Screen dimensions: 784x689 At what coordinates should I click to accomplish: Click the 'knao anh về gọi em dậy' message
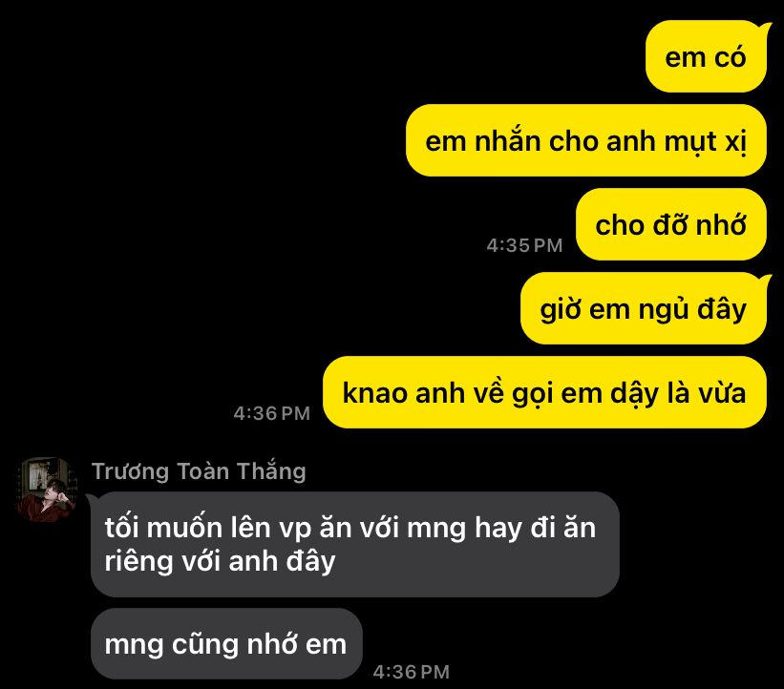[x=544, y=392]
